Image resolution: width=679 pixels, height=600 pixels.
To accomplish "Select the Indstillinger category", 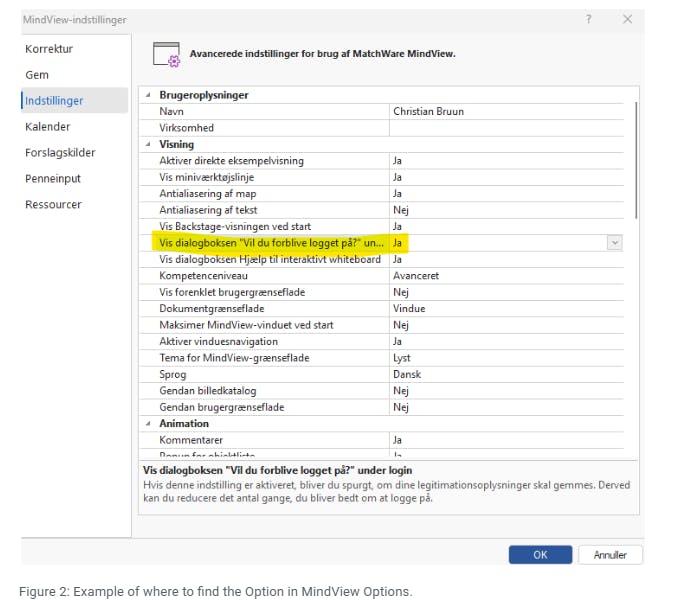I will (74, 100).
